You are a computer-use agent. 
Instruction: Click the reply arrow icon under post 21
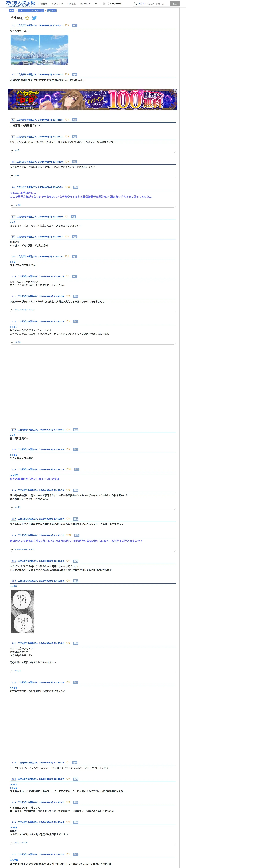point(12,671)
